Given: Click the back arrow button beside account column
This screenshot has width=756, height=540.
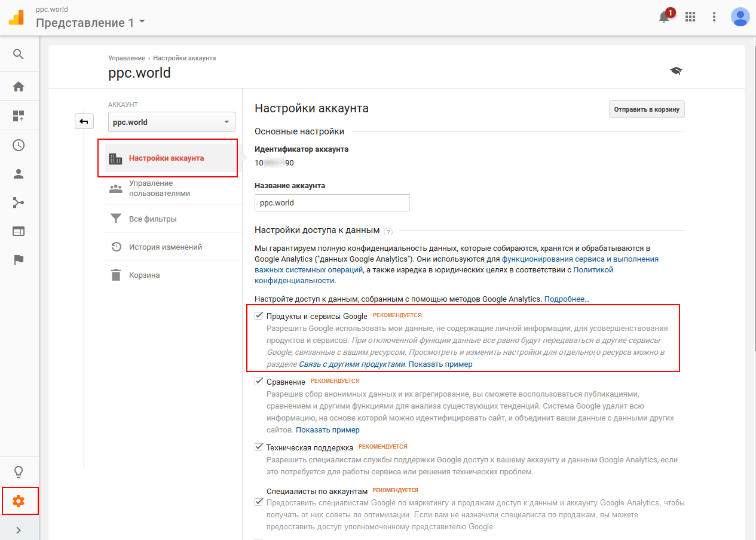Looking at the screenshot, I should (x=84, y=121).
